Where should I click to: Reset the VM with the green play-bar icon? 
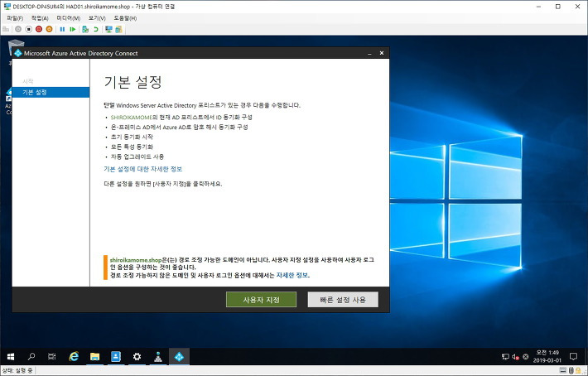click(x=73, y=29)
